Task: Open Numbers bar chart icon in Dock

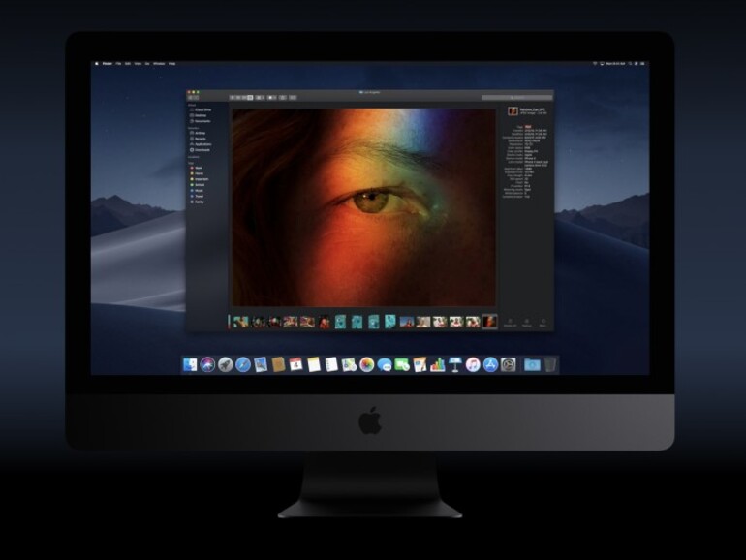Action: [x=437, y=365]
